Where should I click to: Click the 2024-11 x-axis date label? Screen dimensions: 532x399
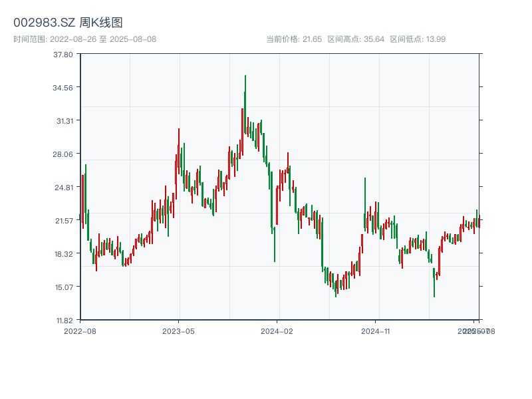point(376,331)
